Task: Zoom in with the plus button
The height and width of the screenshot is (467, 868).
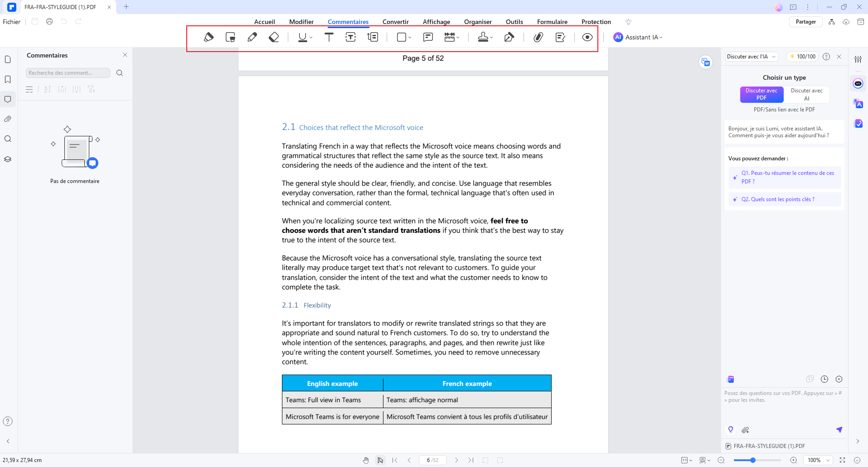Action: (x=794, y=460)
